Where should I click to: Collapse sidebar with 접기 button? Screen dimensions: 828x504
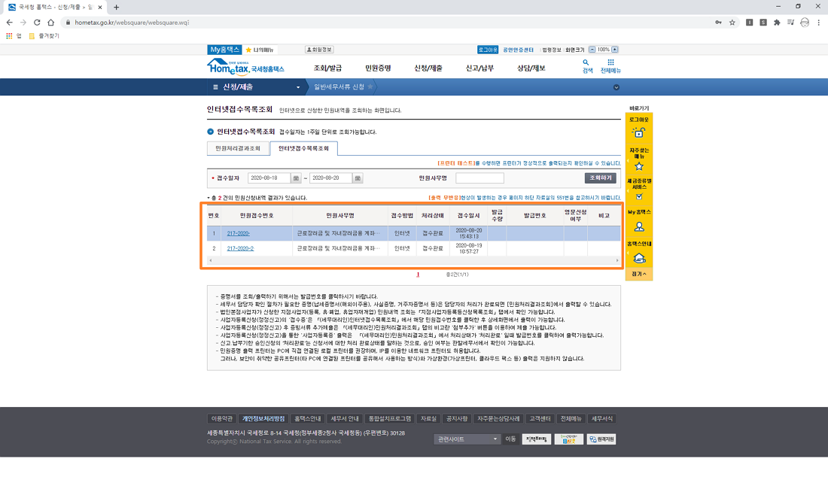639,274
